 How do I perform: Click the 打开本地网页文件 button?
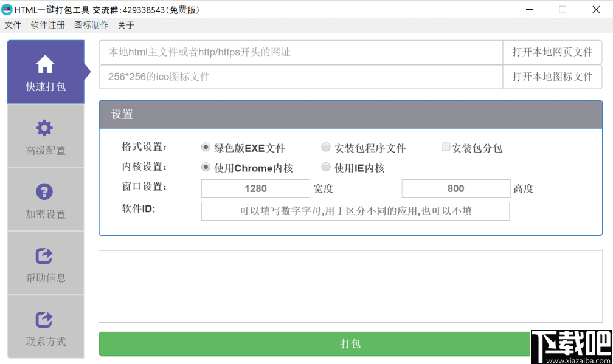(x=552, y=52)
